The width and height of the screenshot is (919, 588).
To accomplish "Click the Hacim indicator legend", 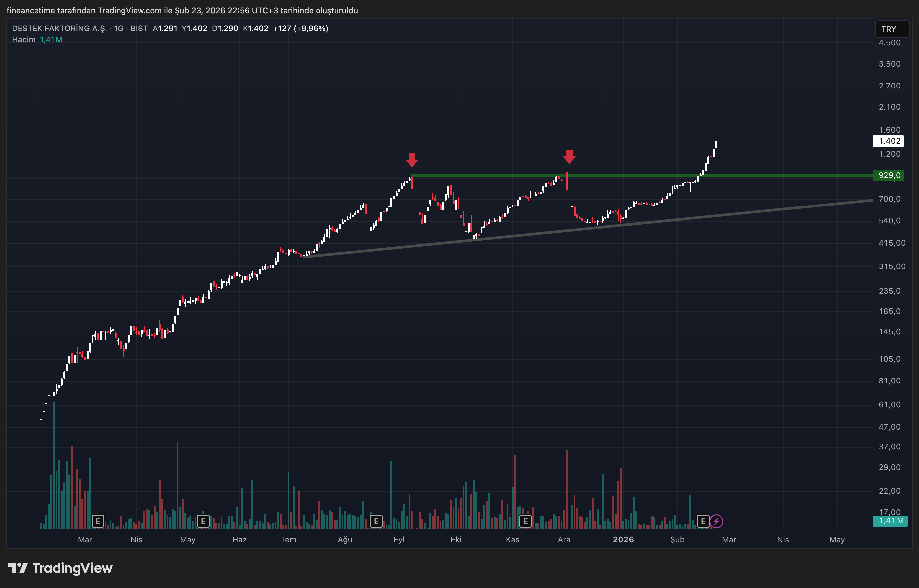I will [x=24, y=40].
